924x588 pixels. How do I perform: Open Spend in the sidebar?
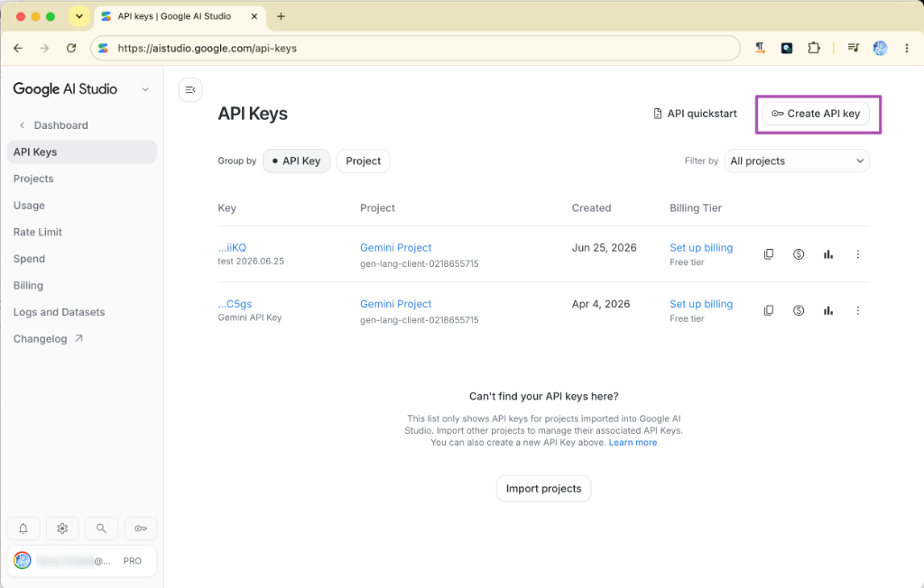click(x=29, y=259)
